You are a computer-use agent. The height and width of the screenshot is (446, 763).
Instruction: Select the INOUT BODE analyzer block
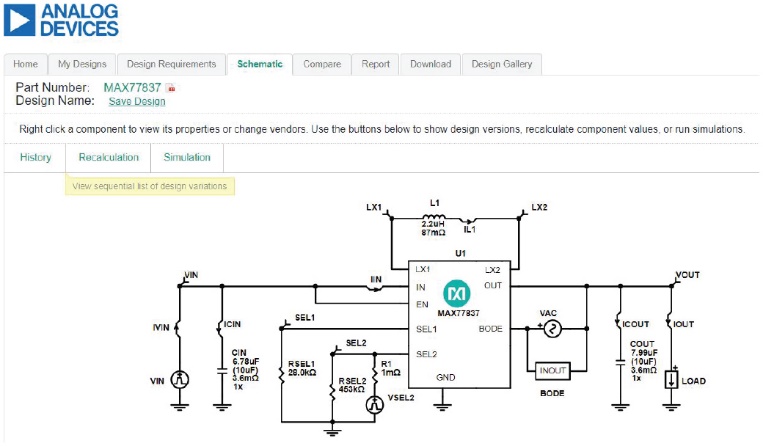tap(553, 371)
